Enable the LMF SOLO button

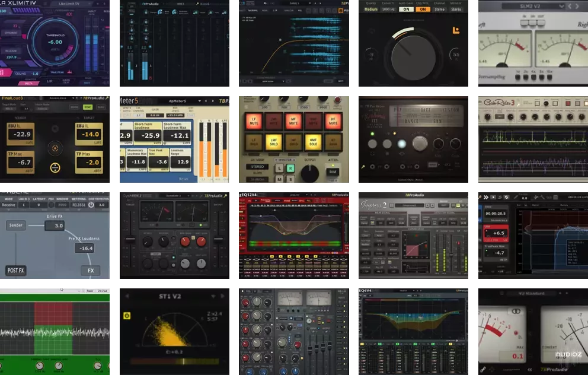(274, 142)
